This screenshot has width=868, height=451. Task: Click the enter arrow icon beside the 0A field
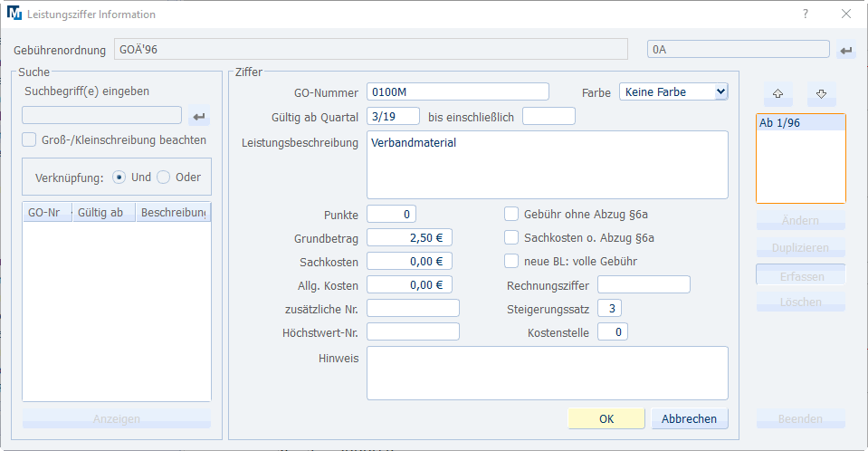click(846, 50)
